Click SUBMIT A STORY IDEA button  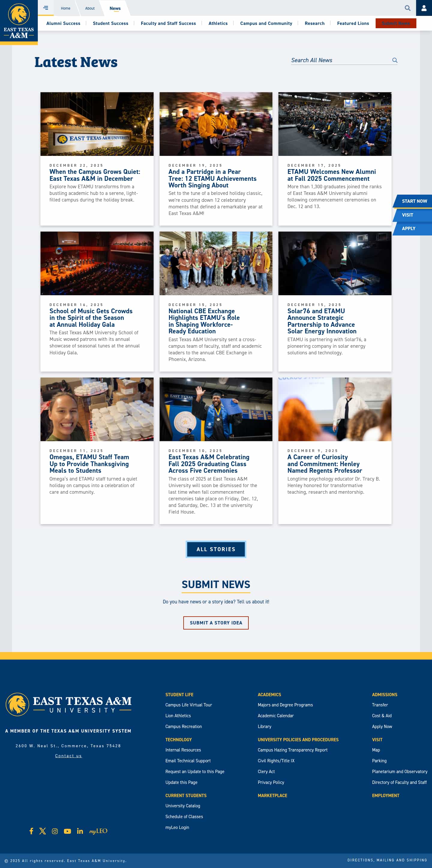coord(216,623)
